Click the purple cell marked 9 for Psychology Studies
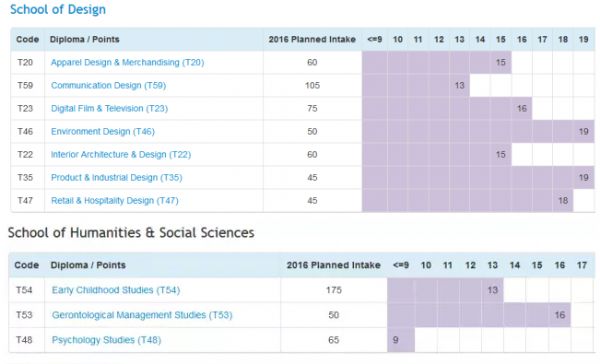 coord(401,340)
